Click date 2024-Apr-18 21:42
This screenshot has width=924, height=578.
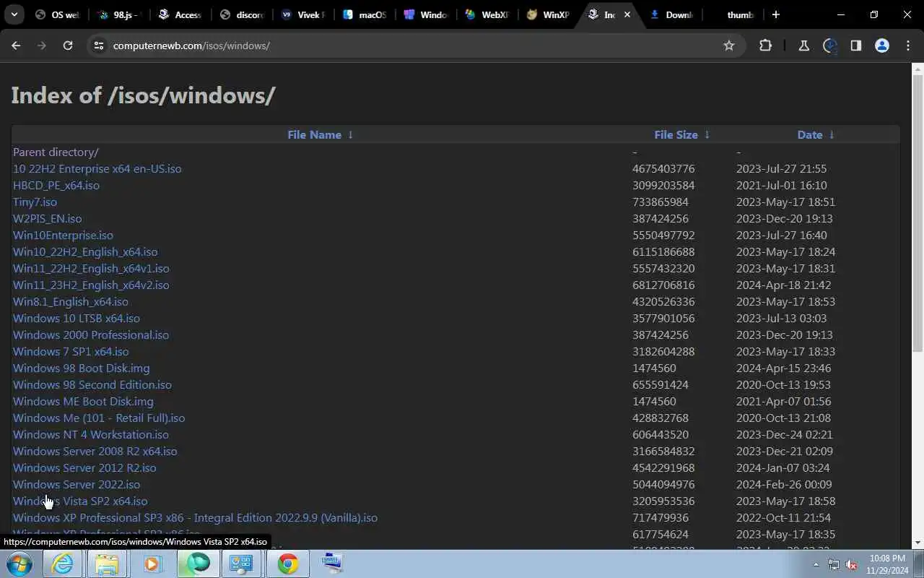point(783,285)
